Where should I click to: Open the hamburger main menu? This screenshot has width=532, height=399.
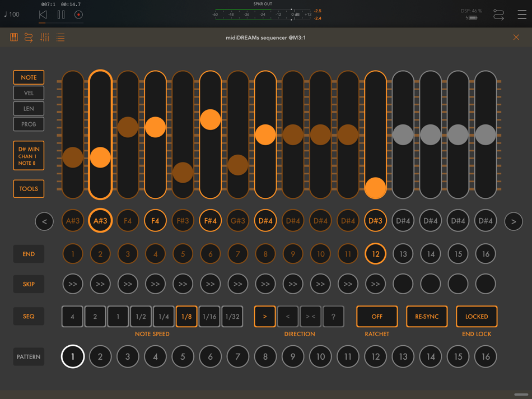(522, 15)
